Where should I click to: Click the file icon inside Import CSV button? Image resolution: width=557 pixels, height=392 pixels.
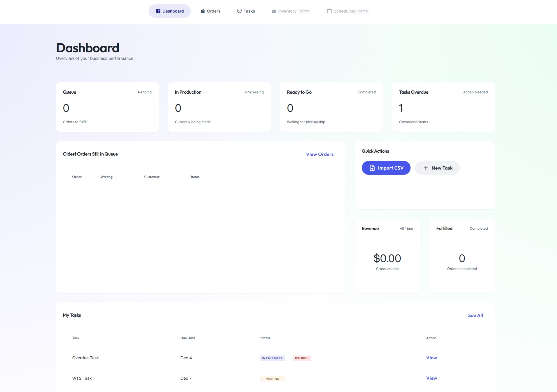click(x=372, y=168)
